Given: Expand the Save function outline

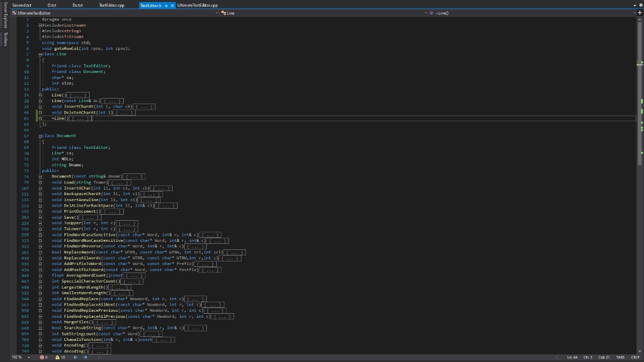Looking at the screenshot, I should point(40,218).
